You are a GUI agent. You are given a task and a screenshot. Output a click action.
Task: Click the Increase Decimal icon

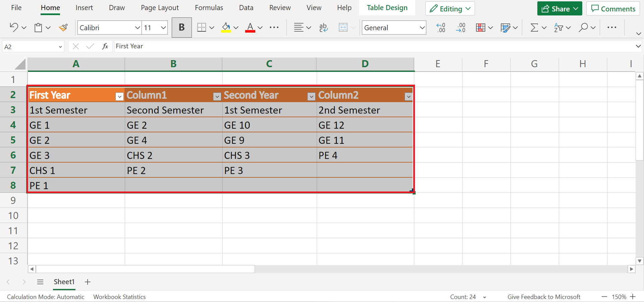point(441,28)
